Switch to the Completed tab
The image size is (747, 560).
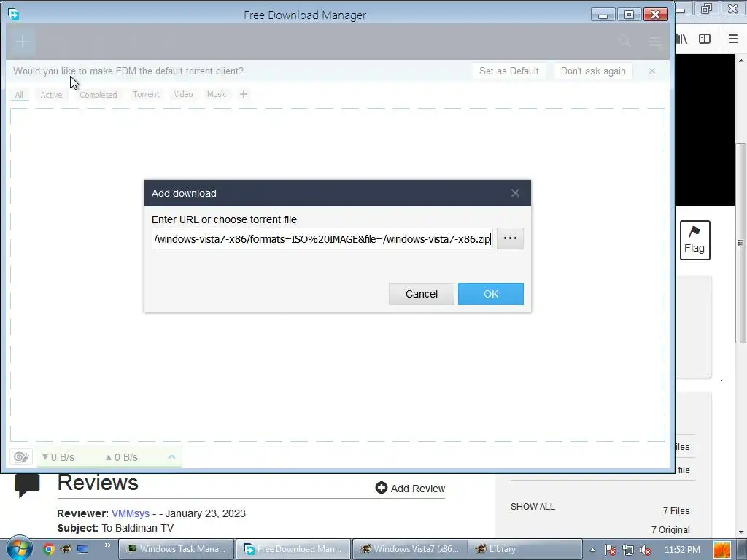click(98, 94)
